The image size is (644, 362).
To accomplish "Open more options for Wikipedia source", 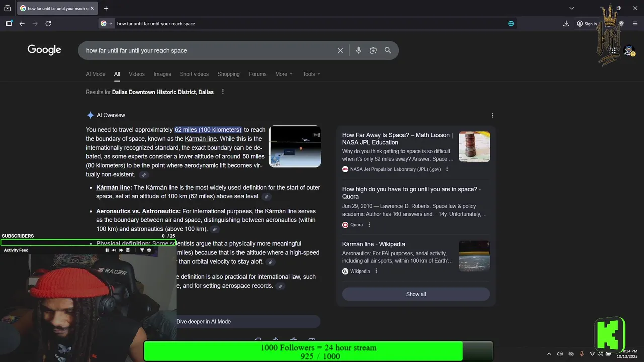I will pyautogui.click(x=376, y=271).
